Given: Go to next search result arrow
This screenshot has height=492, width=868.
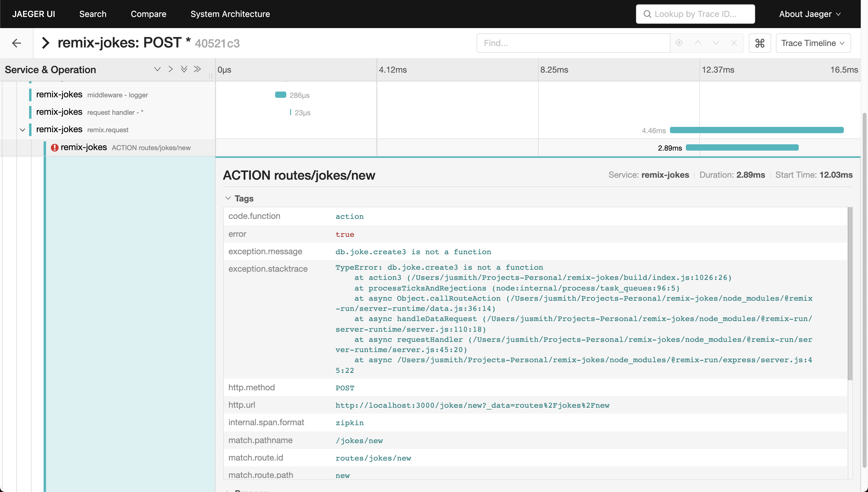Looking at the screenshot, I should tap(716, 43).
